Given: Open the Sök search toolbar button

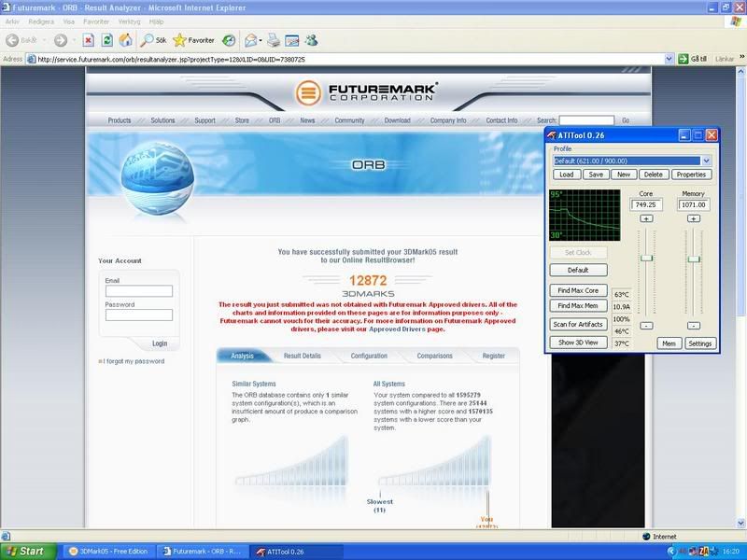Looking at the screenshot, I should 153,40.
